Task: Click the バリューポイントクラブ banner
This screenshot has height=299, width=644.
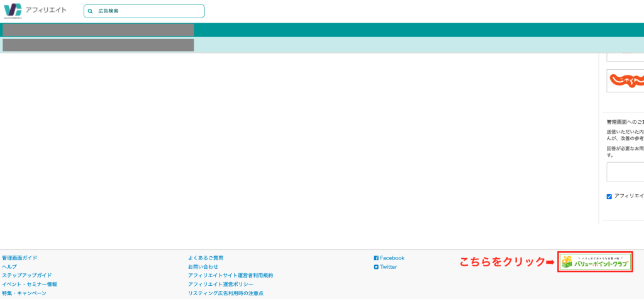Action: [x=594, y=262]
